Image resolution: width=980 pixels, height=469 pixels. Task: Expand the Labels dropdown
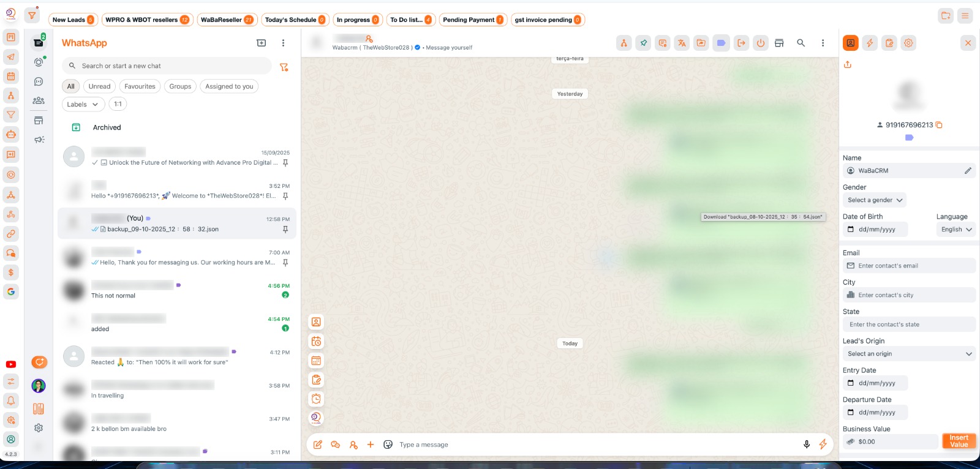(x=83, y=105)
